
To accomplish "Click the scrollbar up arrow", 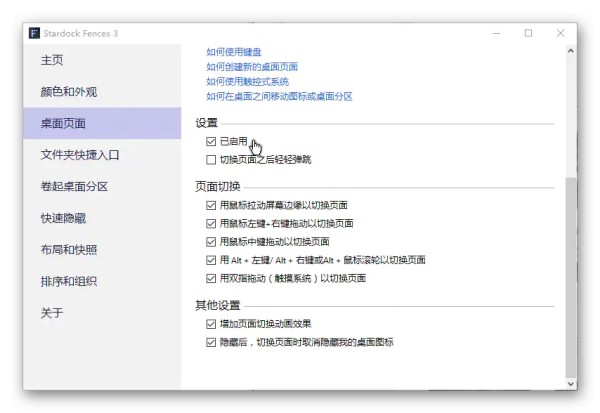I will point(571,51).
